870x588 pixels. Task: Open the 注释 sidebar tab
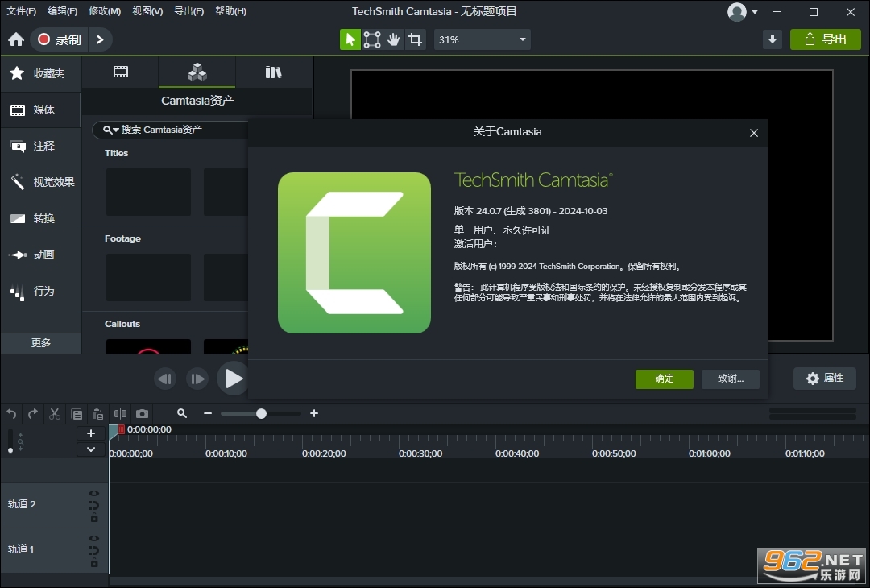41,146
